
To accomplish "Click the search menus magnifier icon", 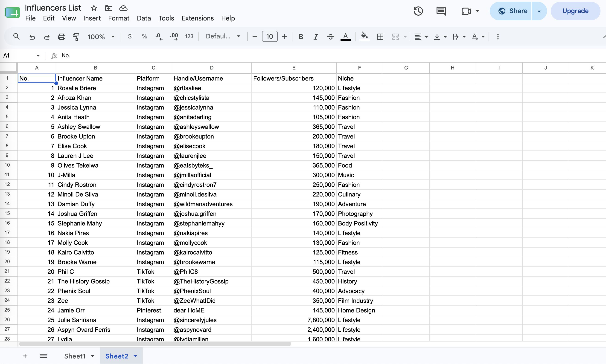I will pos(16,37).
